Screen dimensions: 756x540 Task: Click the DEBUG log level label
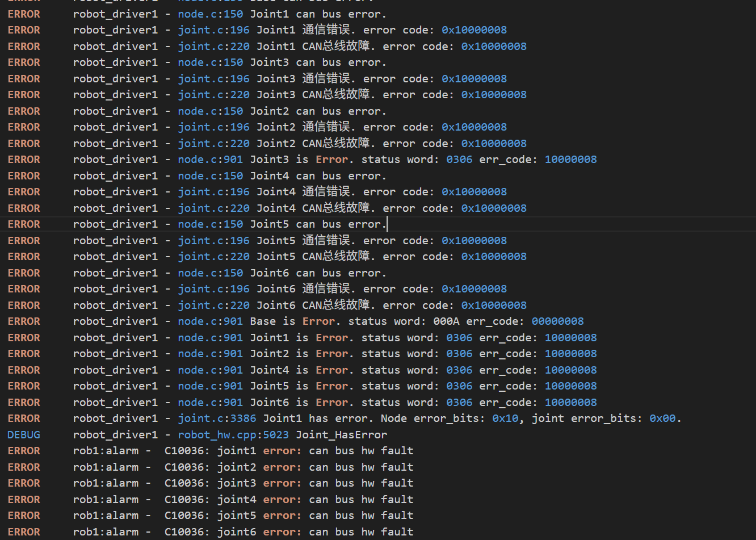click(x=24, y=435)
